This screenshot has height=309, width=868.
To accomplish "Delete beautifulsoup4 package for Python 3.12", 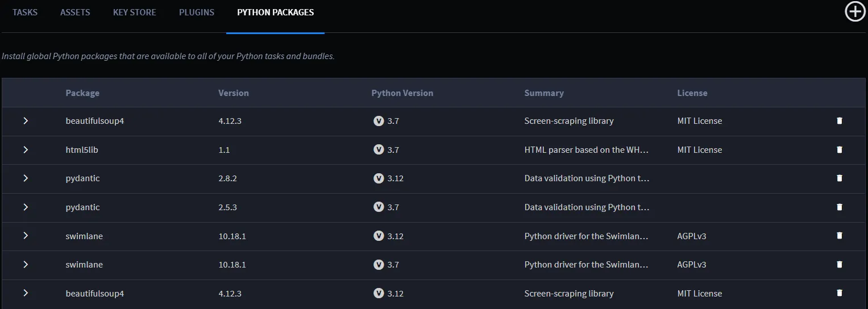I will (840, 293).
